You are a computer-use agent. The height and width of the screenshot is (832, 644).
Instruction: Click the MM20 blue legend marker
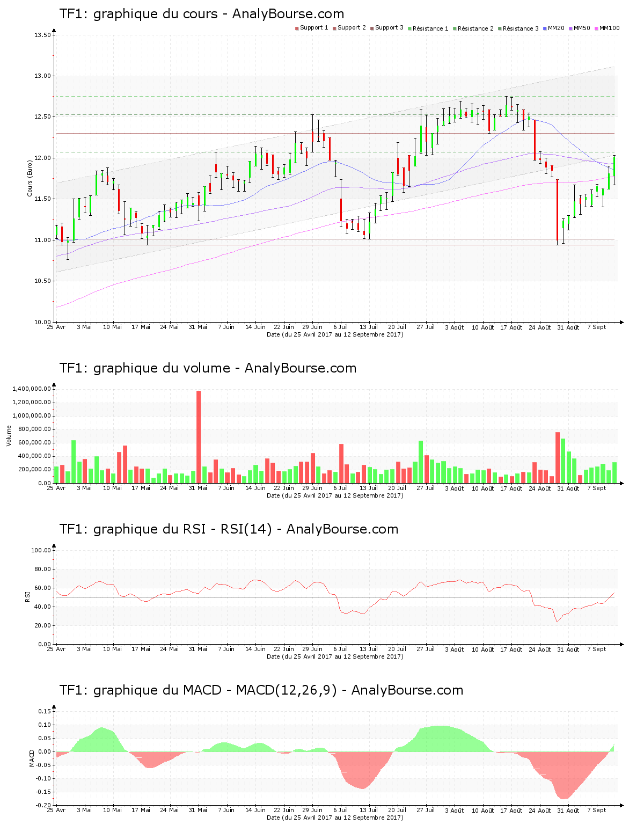tap(545, 28)
